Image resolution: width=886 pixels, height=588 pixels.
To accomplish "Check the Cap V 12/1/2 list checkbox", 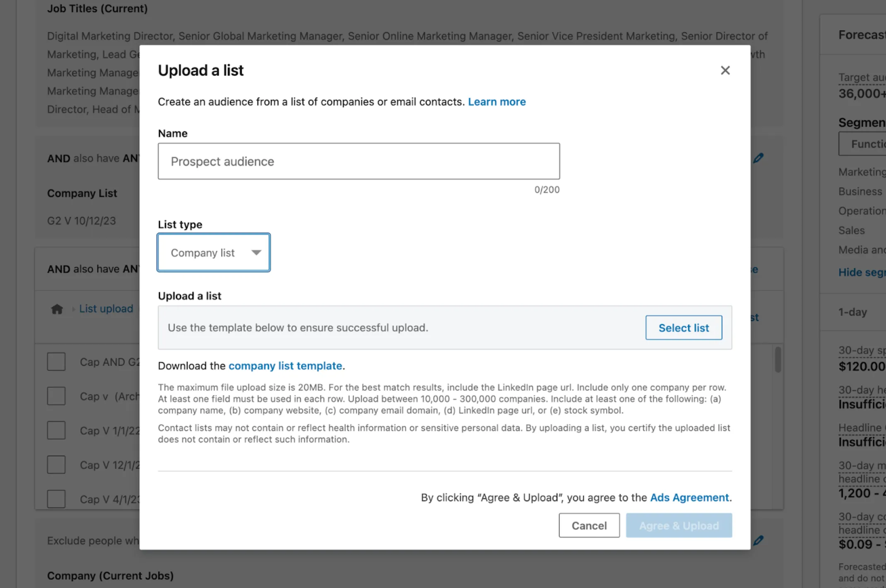I will [x=56, y=465].
